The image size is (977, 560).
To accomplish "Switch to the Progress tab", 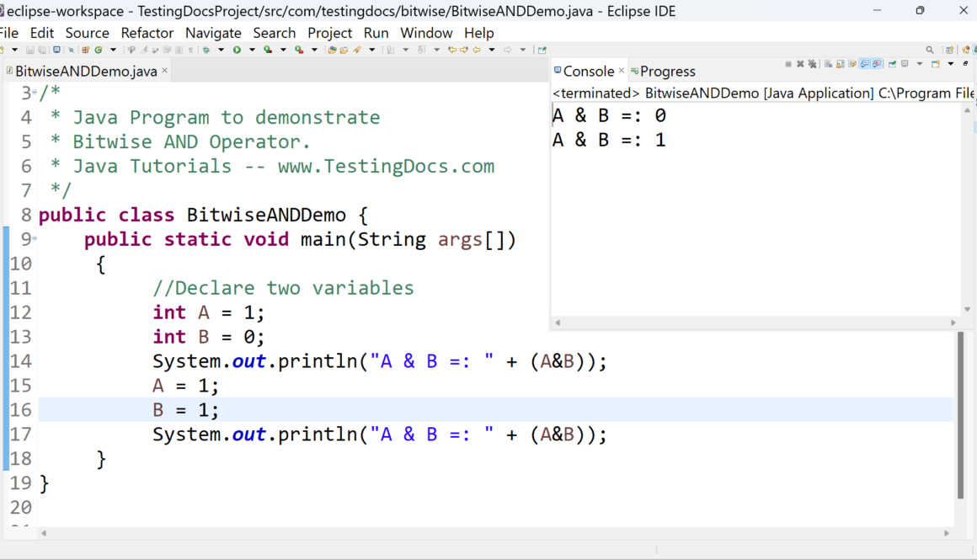I will click(x=667, y=72).
